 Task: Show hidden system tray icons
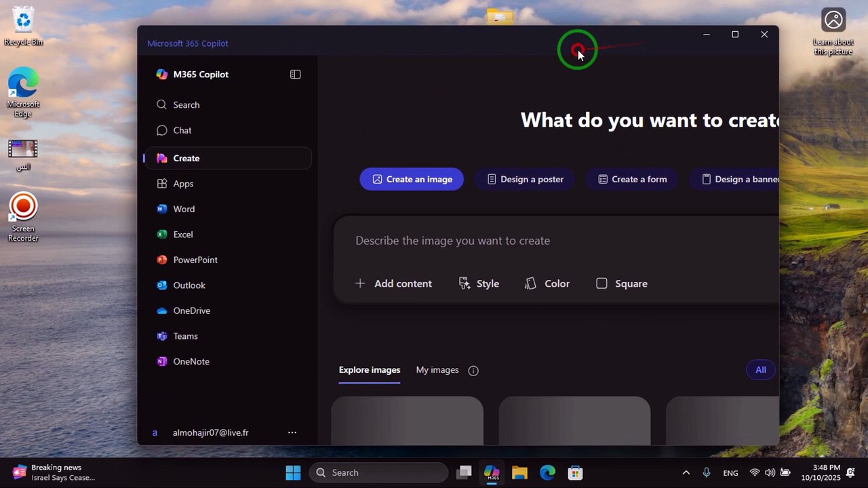686,472
